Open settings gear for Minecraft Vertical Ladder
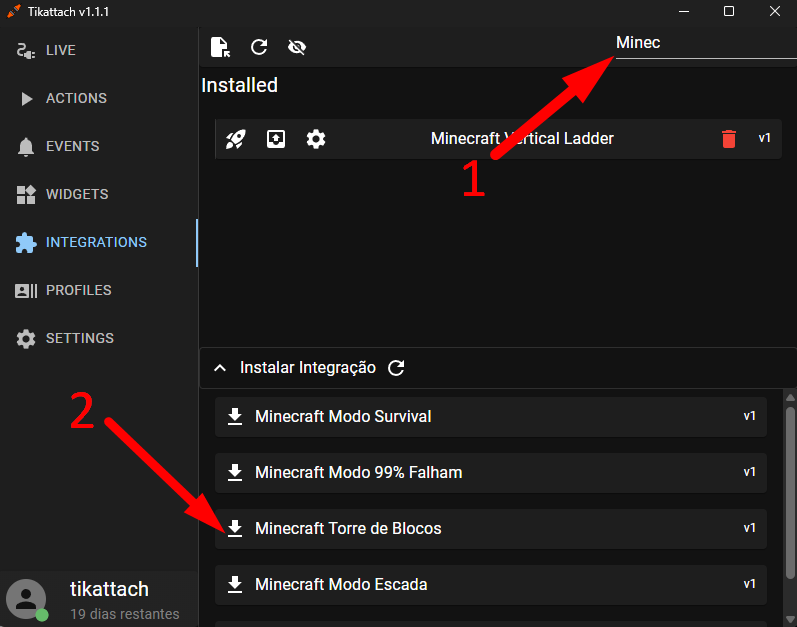Screen dimensions: 797x627 point(316,139)
